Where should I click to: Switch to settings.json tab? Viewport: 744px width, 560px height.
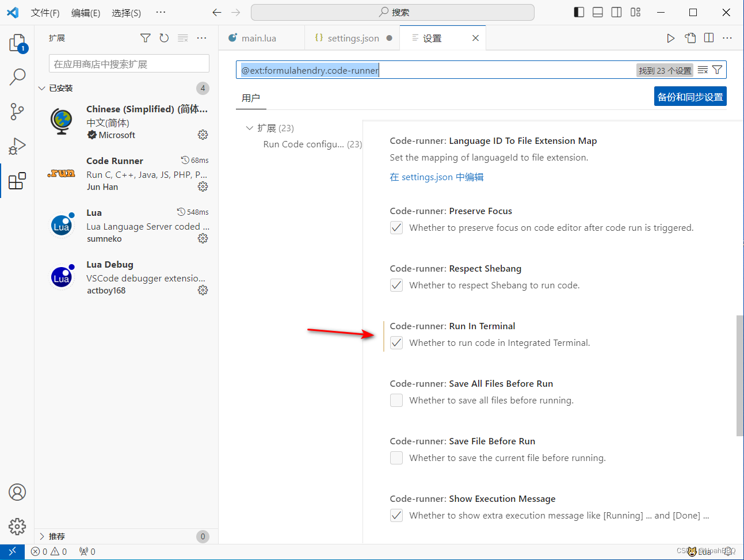click(x=353, y=38)
